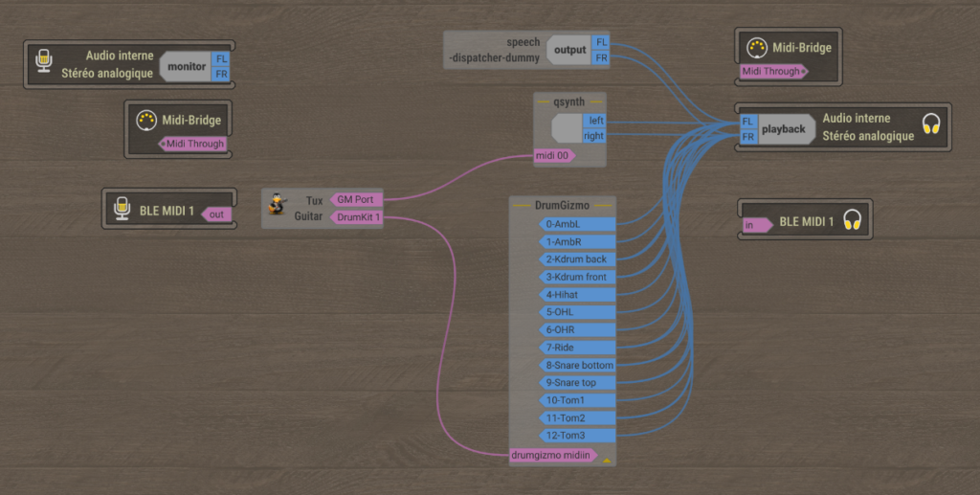Select the playback FR input port
980x495 pixels.
tap(748, 136)
